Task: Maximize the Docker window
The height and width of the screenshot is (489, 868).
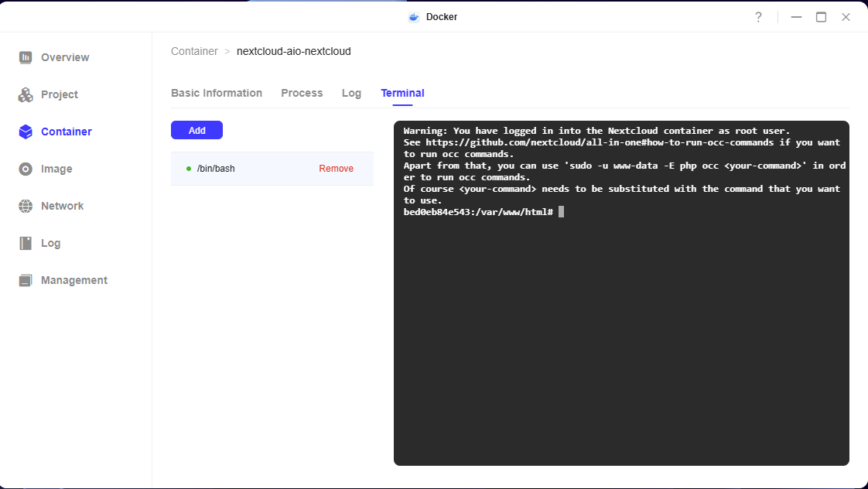Action: (821, 17)
